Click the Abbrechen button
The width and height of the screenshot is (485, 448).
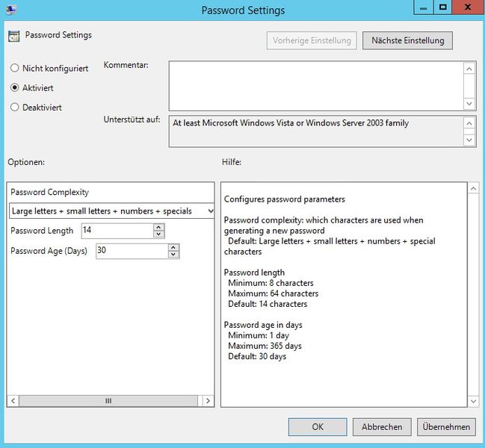382,427
